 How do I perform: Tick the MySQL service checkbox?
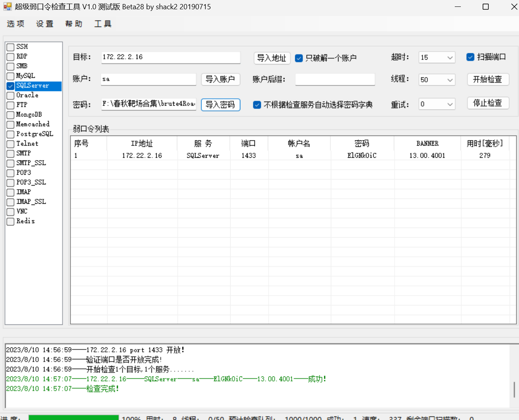coord(11,76)
